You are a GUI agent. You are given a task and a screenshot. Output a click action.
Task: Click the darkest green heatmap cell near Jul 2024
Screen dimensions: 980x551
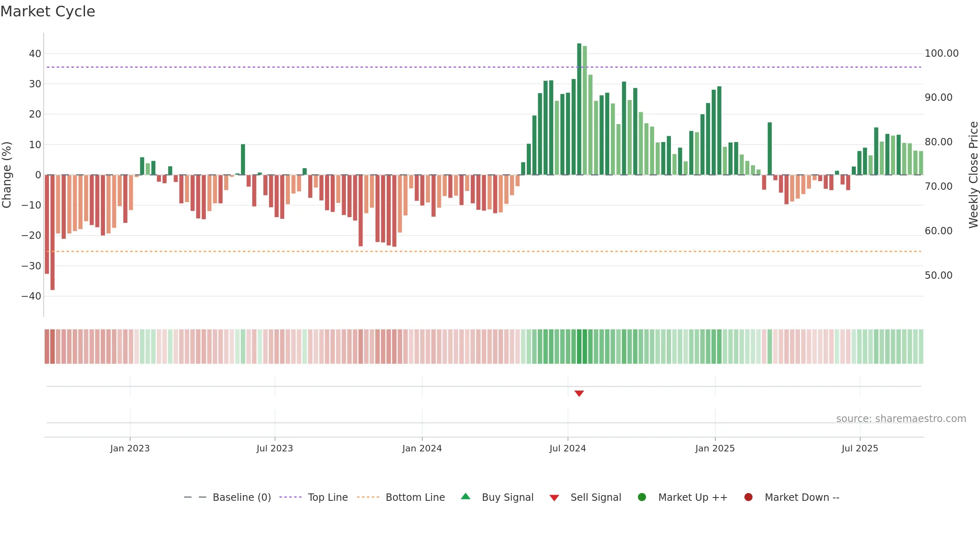pos(579,347)
